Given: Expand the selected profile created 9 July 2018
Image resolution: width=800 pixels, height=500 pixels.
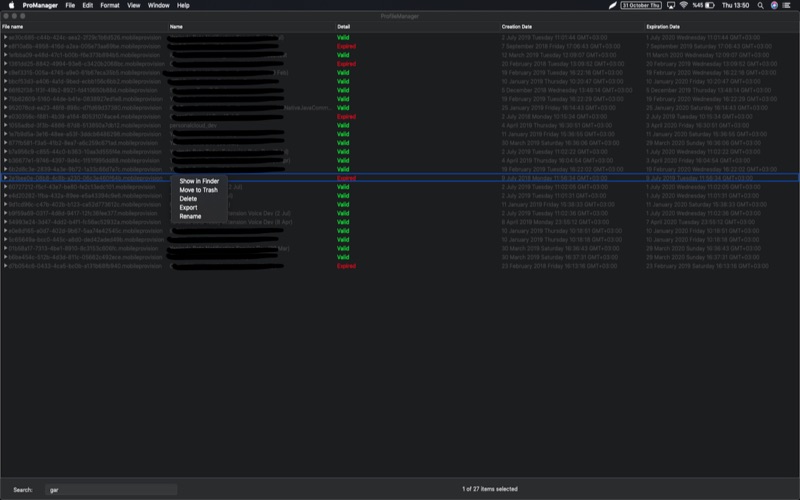Looking at the screenshot, I should pyautogui.click(x=6, y=178).
